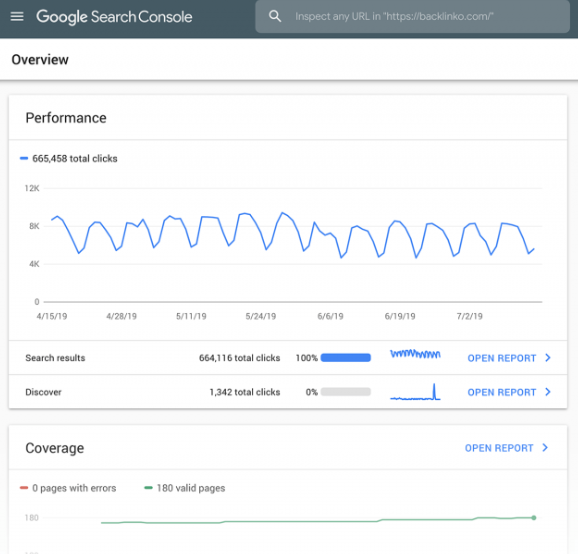
Task: Click the red legend dash for pages with errors
Action: (24, 488)
